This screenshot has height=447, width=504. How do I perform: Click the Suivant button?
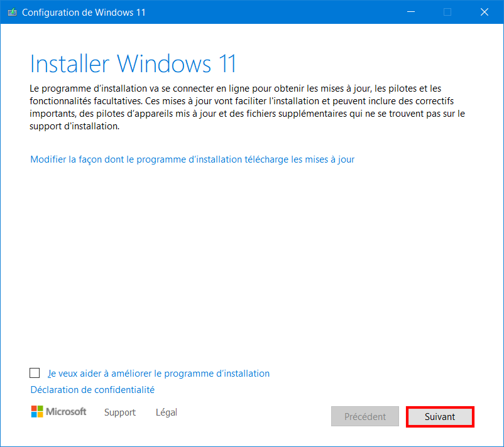click(x=440, y=416)
